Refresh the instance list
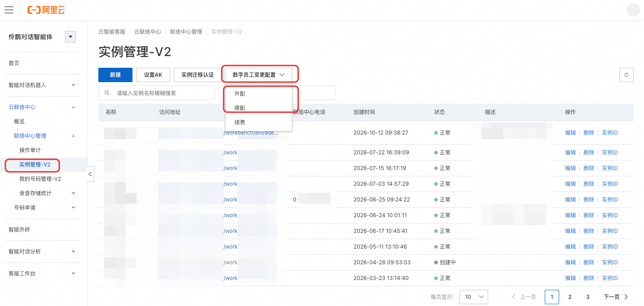The image size is (644, 306). (626, 75)
